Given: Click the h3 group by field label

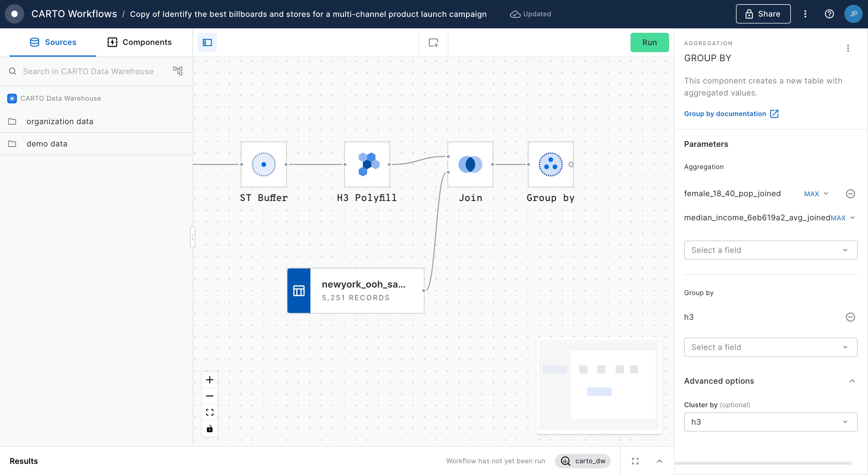Looking at the screenshot, I should coord(689,317).
